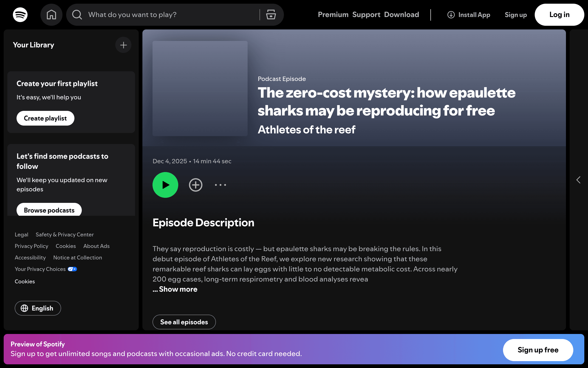Open the Accessibility link

click(30, 258)
